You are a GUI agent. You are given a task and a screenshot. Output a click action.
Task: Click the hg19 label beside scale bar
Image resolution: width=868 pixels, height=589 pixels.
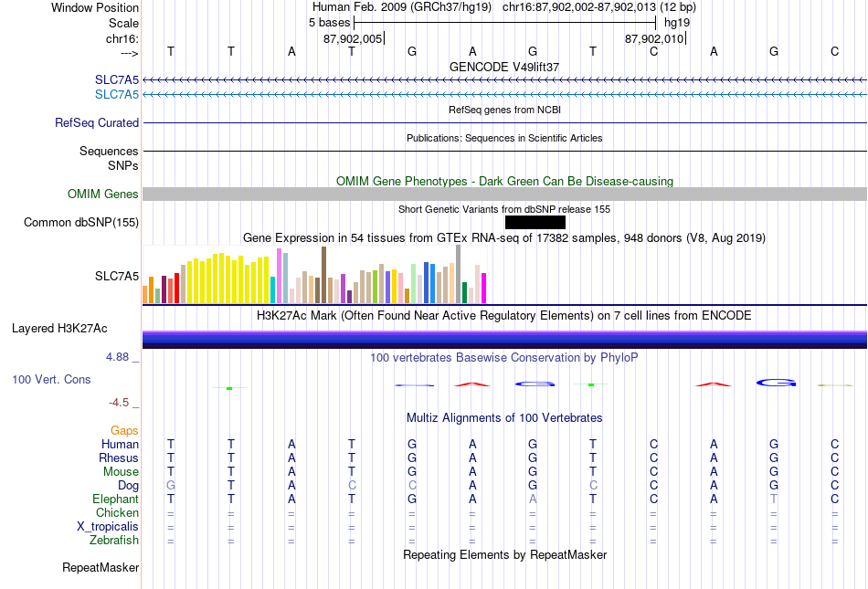click(676, 23)
